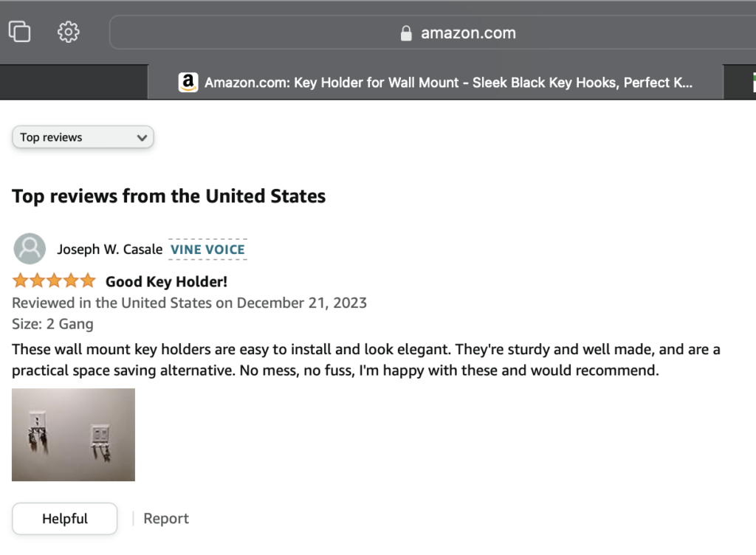Click the "Top reviews from the United States" heading
This screenshot has width=756, height=555.
tap(168, 196)
